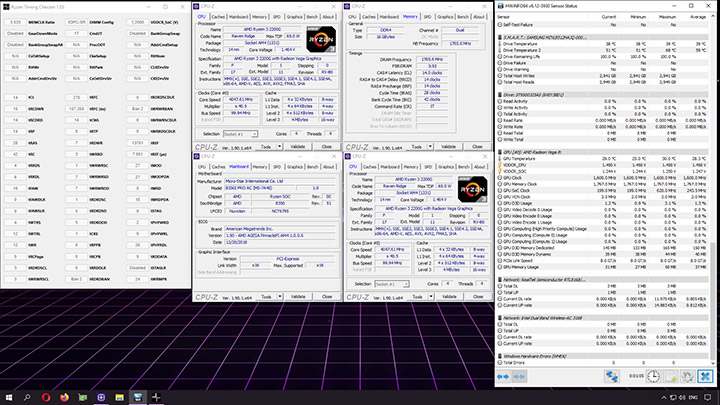Switch to Ryzen Timing Checker taskbar icon

pyautogui.click(x=156, y=397)
